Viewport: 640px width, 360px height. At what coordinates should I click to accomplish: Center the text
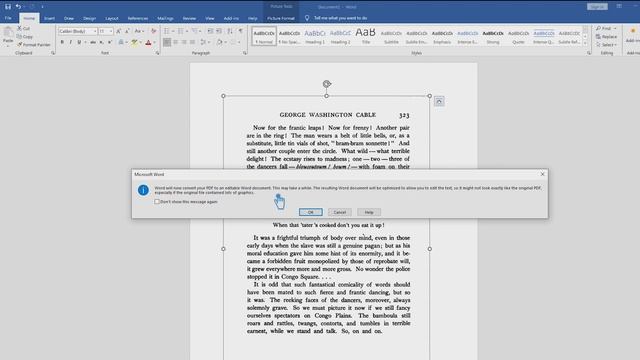pyautogui.click(x=176, y=42)
